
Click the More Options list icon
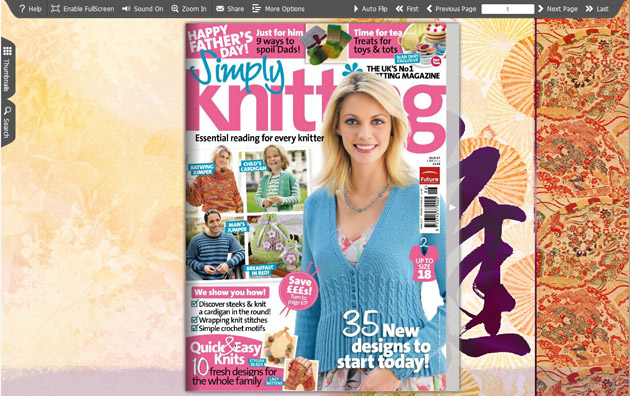pyautogui.click(x=256, y=8)
